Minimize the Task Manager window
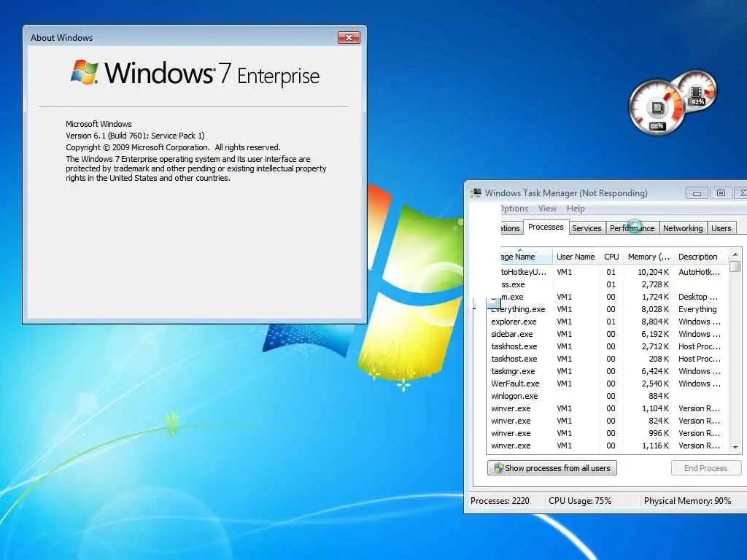The image size is (747, 560). [x=697, y=192]
